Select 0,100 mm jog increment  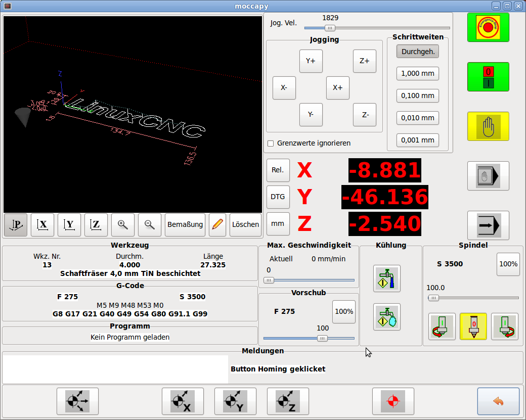tap(418, 96)
